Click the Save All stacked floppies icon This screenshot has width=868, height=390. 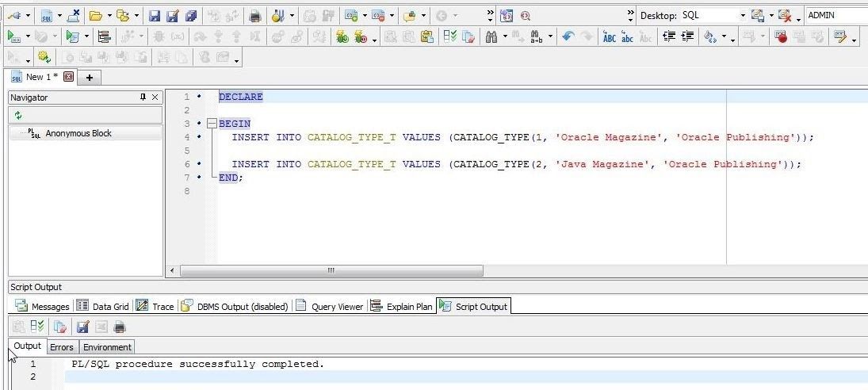tap(191, 16)
